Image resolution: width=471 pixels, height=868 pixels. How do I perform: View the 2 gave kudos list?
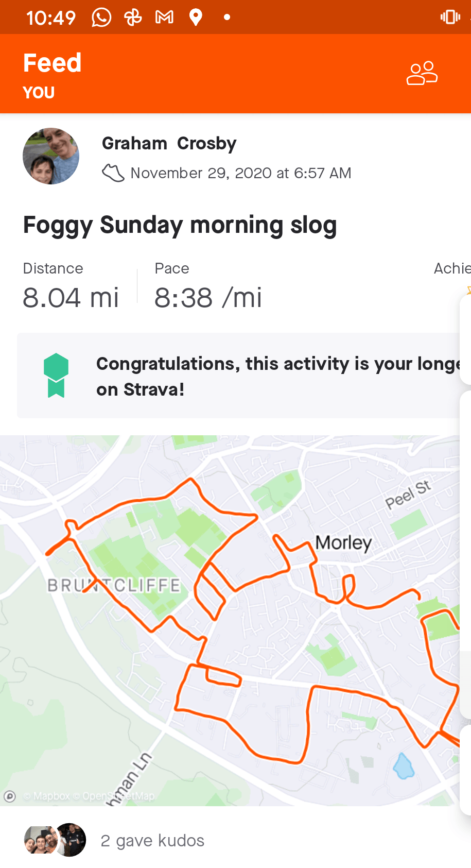(x=152, y=841)
